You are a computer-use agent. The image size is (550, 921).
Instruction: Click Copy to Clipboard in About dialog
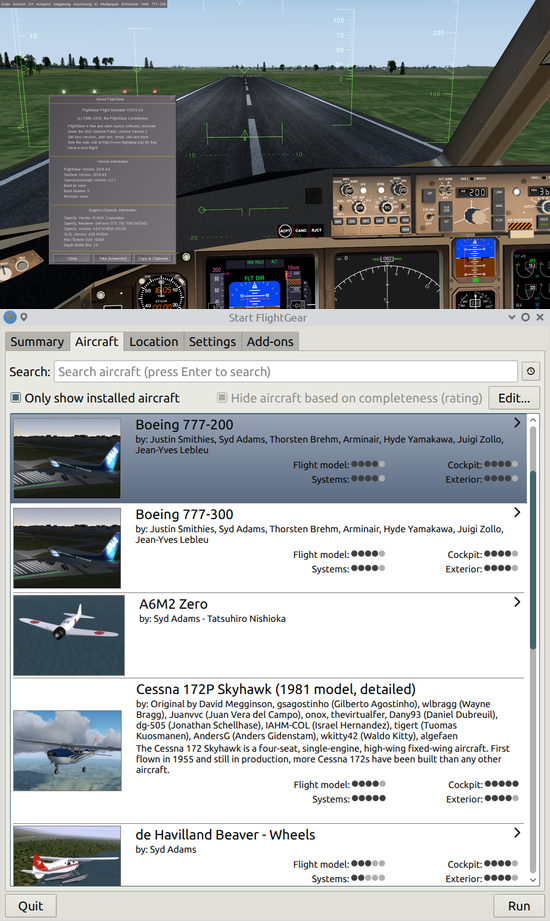pyautogui.click(x=153, y=258)
